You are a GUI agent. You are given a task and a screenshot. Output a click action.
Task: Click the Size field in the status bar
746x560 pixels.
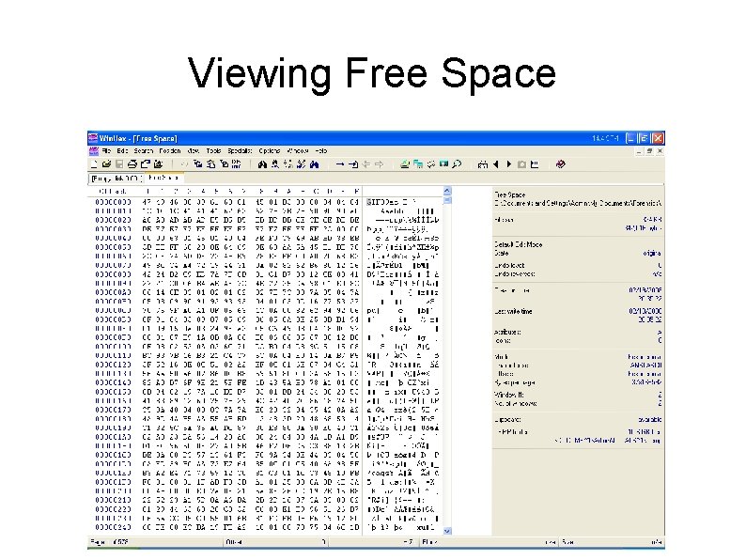(613, 542)
